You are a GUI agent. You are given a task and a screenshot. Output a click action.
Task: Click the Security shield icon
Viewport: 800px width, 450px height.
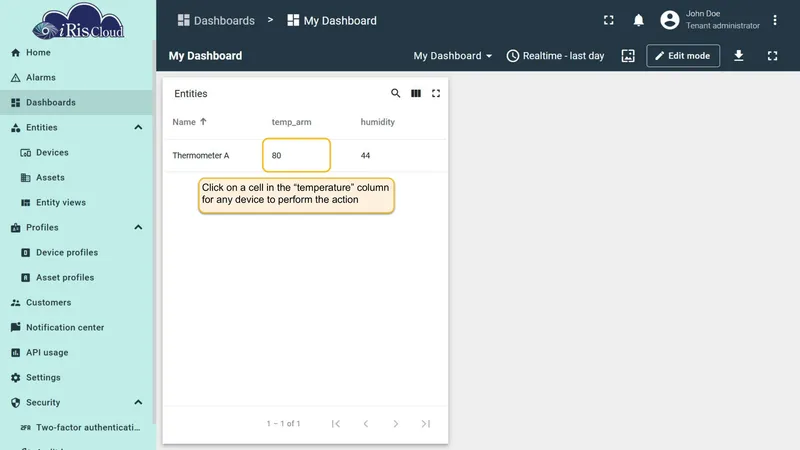(15, 403)
